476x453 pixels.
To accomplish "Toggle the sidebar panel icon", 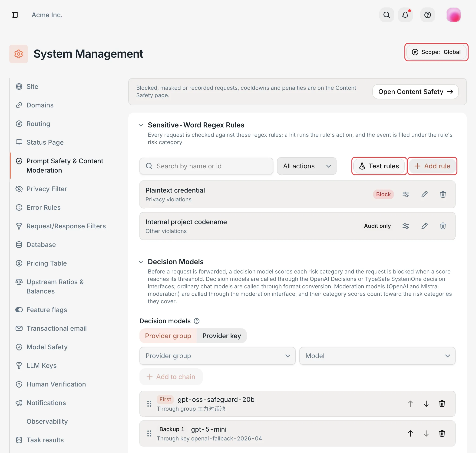I will (x=15, y=15).
